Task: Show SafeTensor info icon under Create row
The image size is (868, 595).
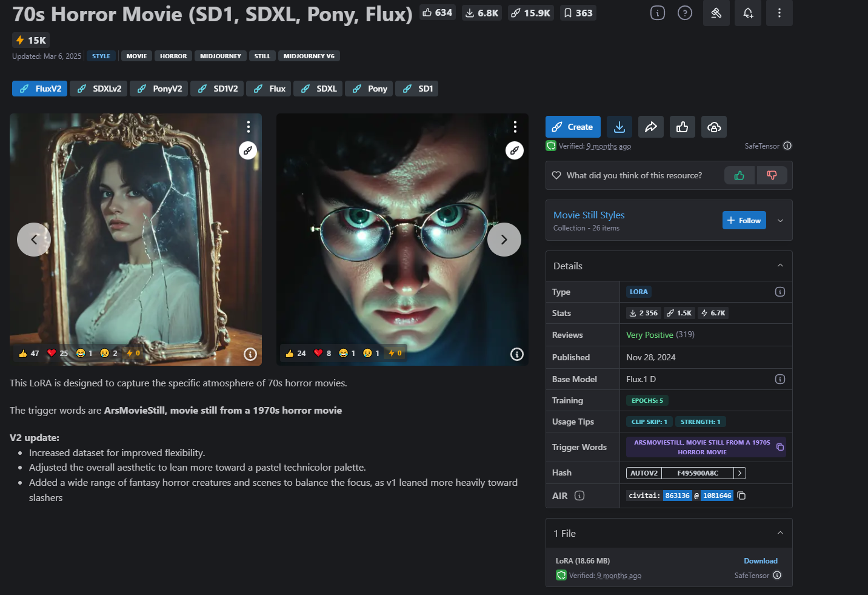Action: 787,146
